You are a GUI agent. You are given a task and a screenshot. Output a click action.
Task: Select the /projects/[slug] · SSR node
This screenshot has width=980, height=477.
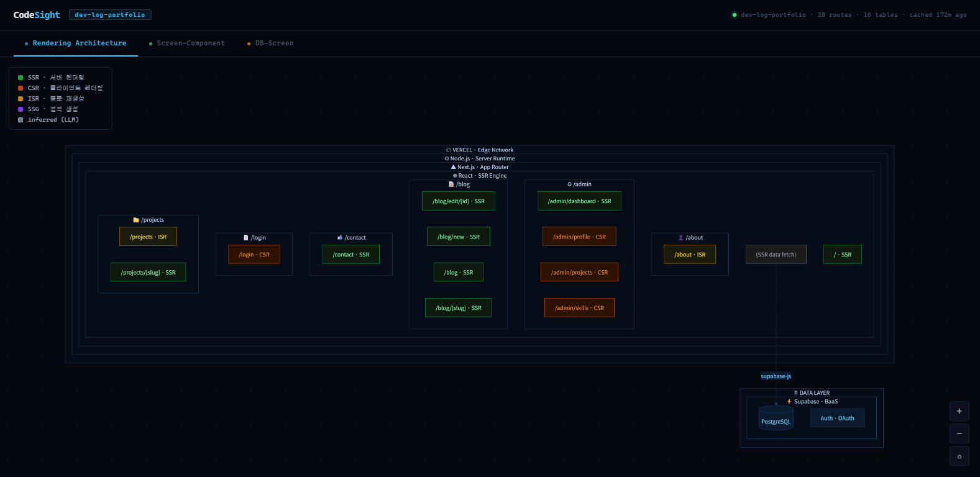[148, 272]
